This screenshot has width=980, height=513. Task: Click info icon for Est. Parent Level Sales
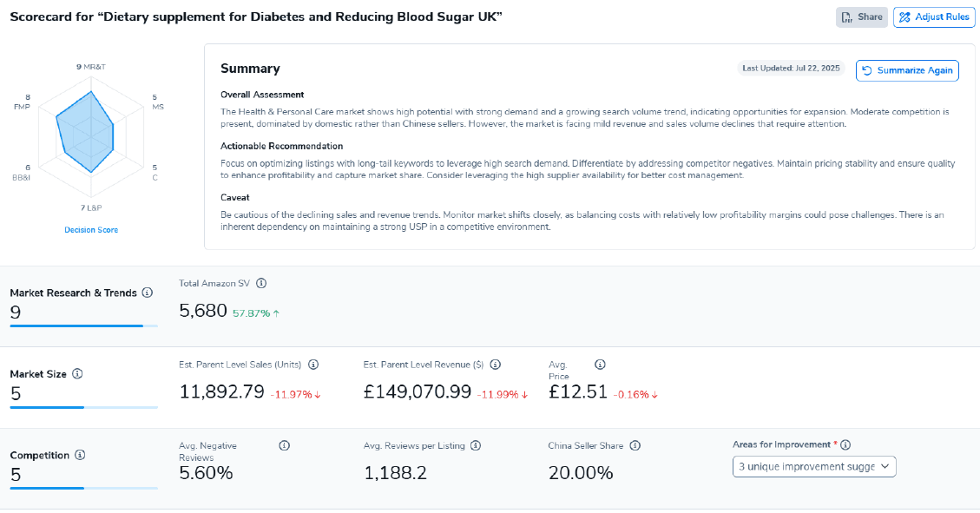pos(313,365)
